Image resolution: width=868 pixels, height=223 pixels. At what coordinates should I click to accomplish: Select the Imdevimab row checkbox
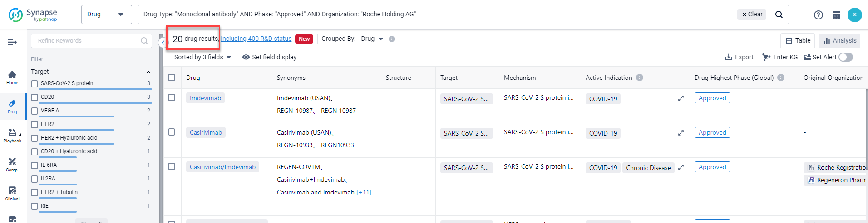tap(172, 97)
